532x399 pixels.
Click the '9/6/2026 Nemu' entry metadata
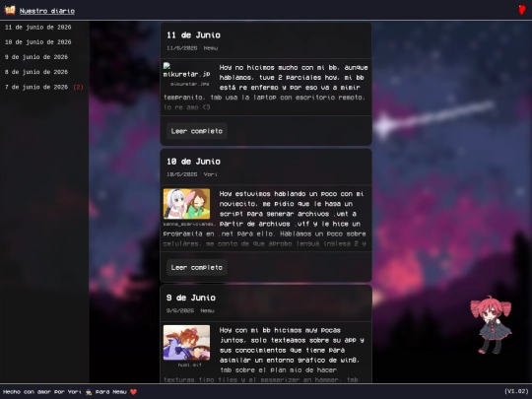click(190, 310)
